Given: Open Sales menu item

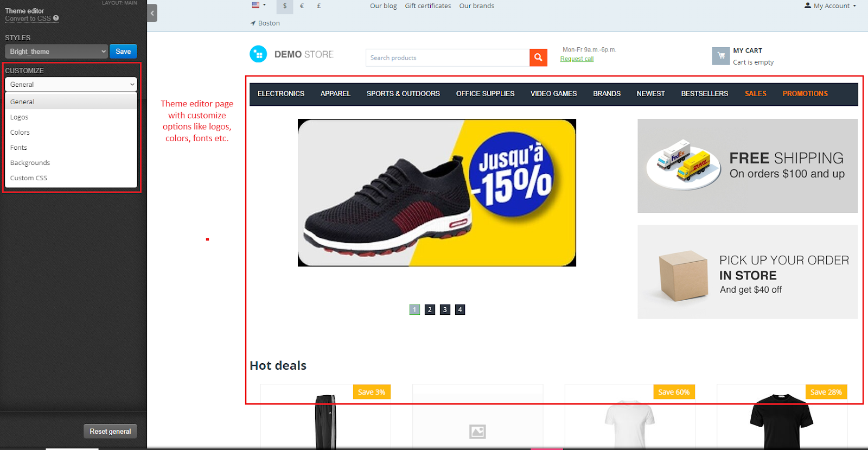Looking at the screenshot, I should pyautogui.click(x=756, y=94).
